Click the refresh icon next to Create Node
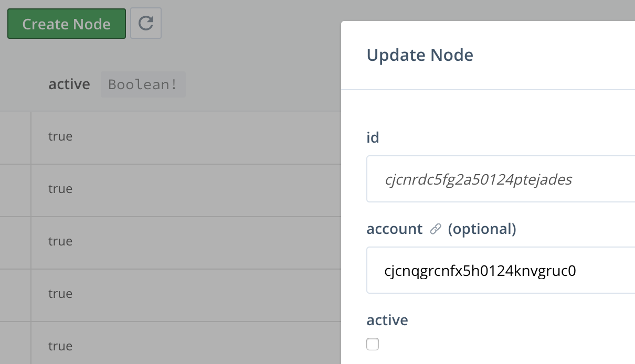The width and height of the screenshot is (635, 364). click(x=146, y=23)
